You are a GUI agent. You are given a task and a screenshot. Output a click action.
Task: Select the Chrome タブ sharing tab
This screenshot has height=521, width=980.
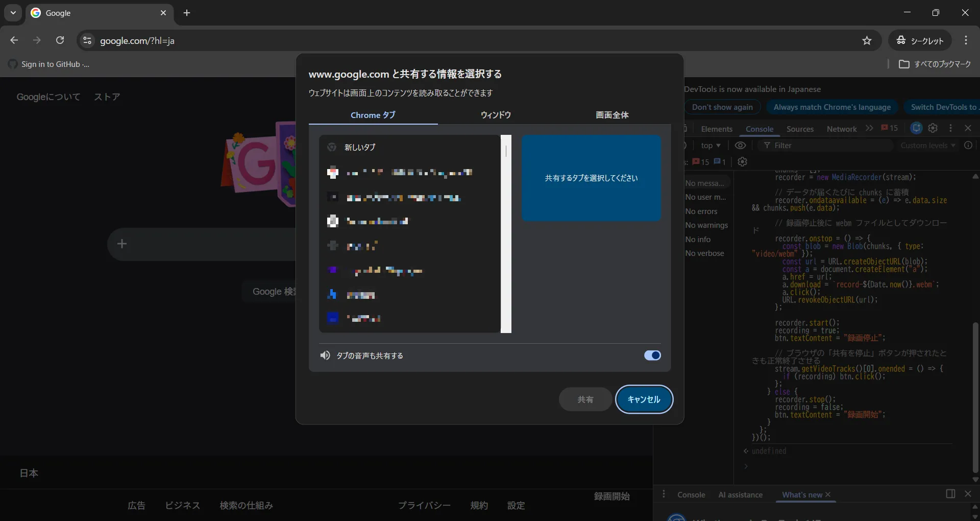(373, 115)
